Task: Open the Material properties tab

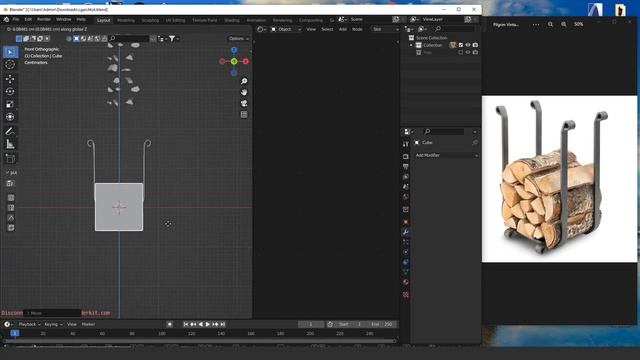Action: [406, 282]
